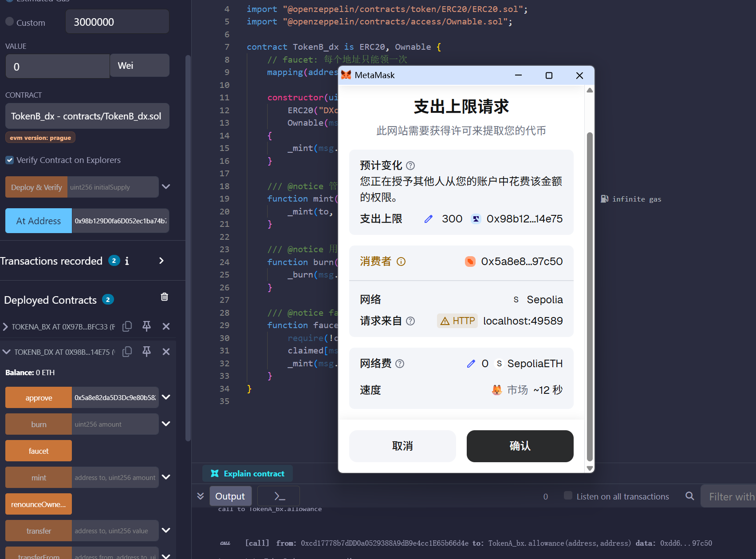756x559 pixels.
Task: Click the network fee edit pencil icon
Action: pos(471,364)
